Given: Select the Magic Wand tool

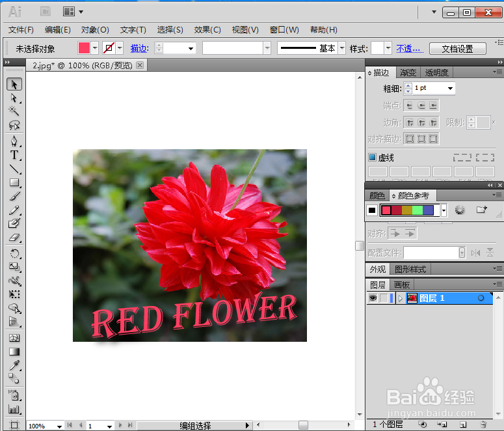Looking at the screenshot, I should pos(14,111).
